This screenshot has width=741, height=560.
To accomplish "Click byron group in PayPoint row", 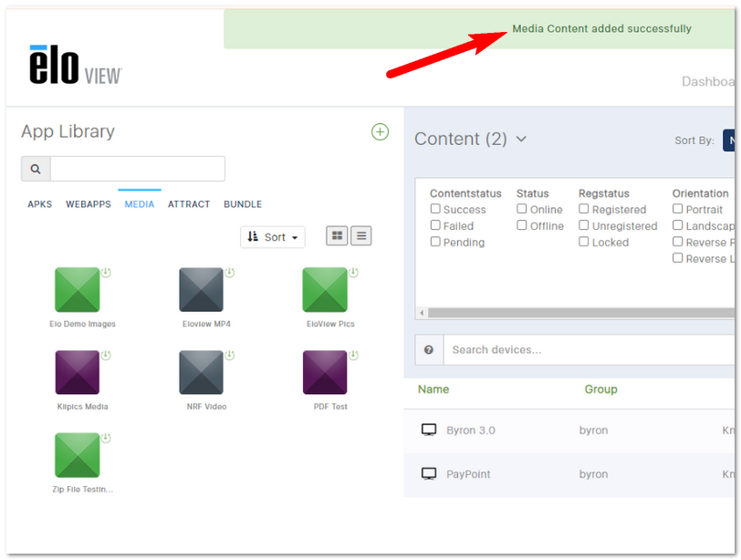I will coord(593,474).
